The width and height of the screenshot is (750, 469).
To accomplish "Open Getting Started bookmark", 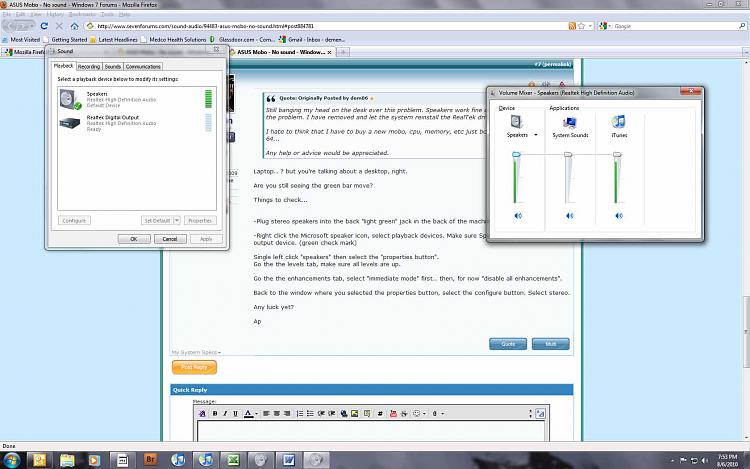I will pos(65,40).
